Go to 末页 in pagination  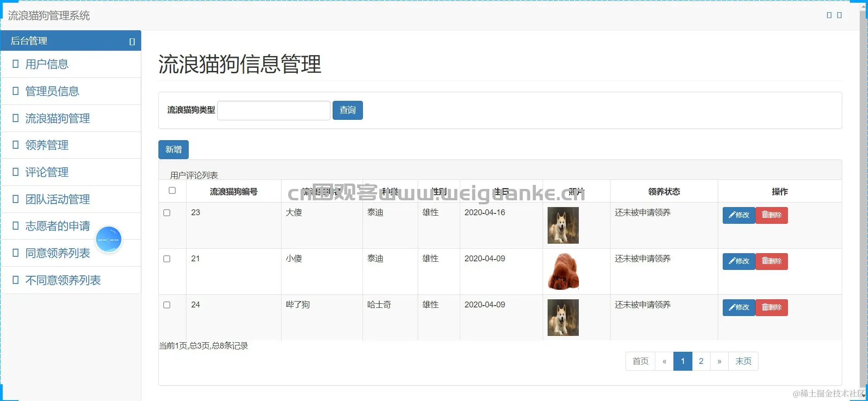[743, 361]
